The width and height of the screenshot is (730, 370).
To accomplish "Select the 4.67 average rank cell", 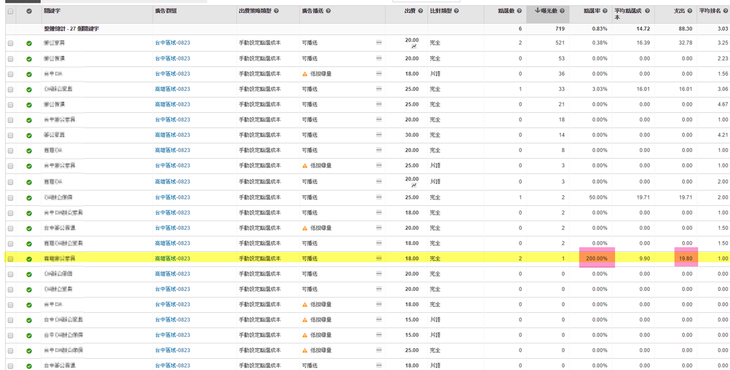I will [723, 104].
